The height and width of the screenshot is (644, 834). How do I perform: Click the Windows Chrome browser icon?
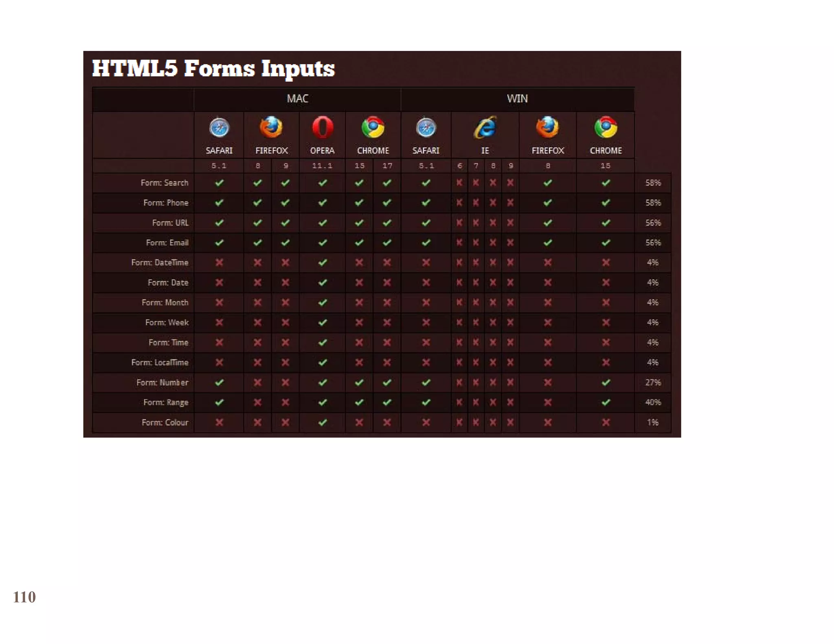point(606,128)
